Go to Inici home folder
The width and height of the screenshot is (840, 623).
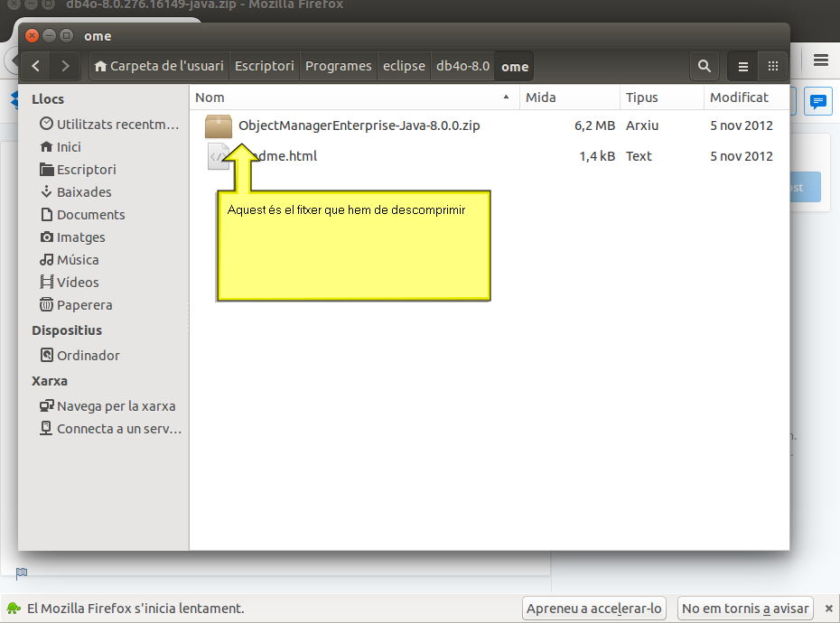click(x=61, y=147)
